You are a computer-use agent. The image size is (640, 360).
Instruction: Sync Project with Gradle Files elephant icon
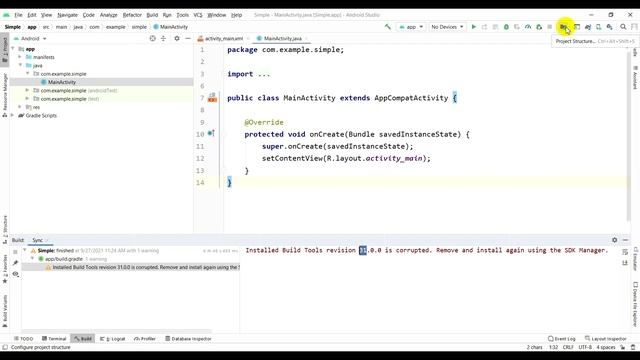(x=588, y=27)
